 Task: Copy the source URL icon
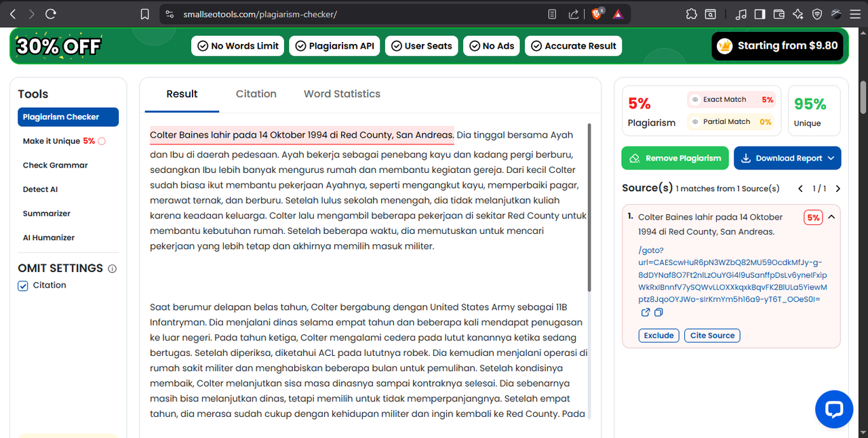[x=658, y=313]
